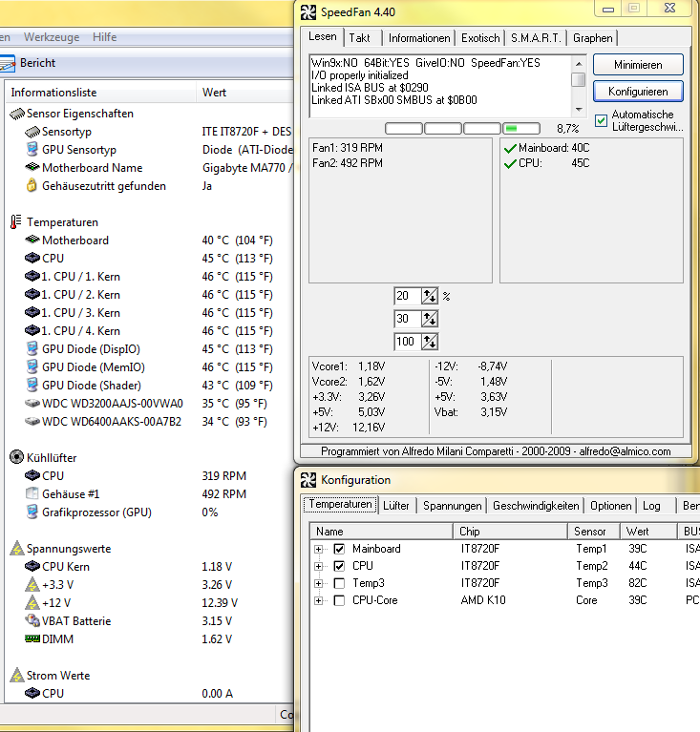Click the SpeedFan 4.40 title bar fan icon
Viewport: 700px width, 732px height.
(x=308, y=12)
